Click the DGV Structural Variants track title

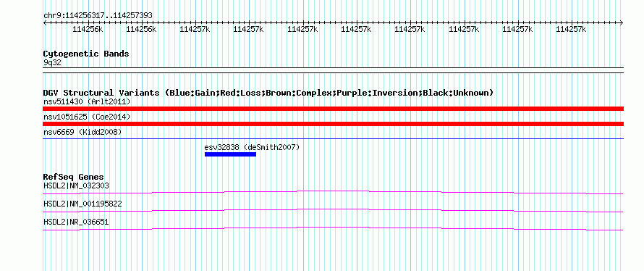click(x=268, y=93)
